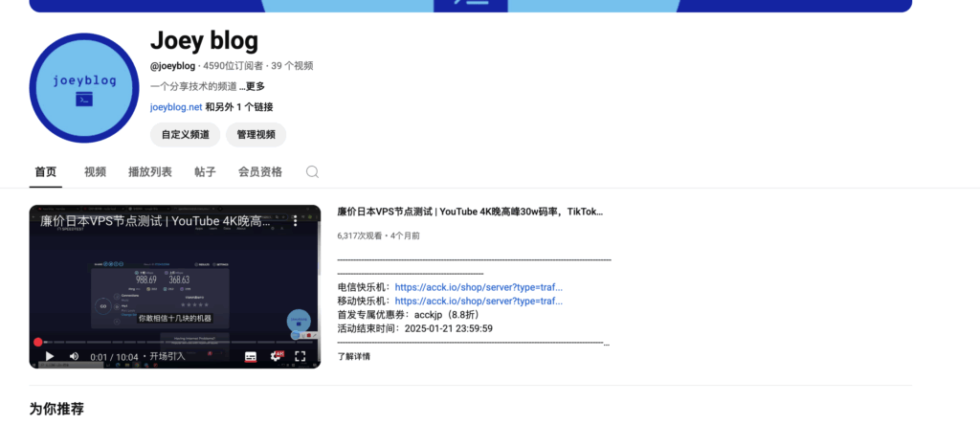Click the 0:01 / 10:04 time display
980x425 pixels.
[116, 356]
